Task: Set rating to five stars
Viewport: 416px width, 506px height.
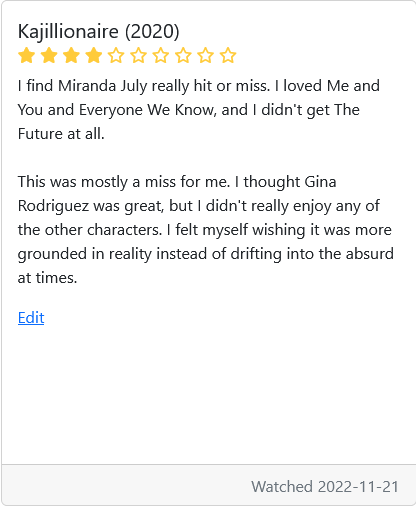Action: coord(116,55)
